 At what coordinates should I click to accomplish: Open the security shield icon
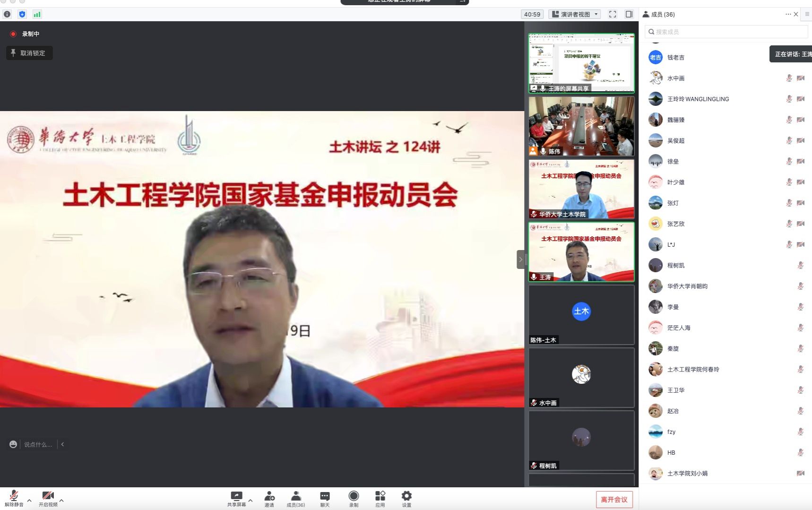(x=22, y=14)
